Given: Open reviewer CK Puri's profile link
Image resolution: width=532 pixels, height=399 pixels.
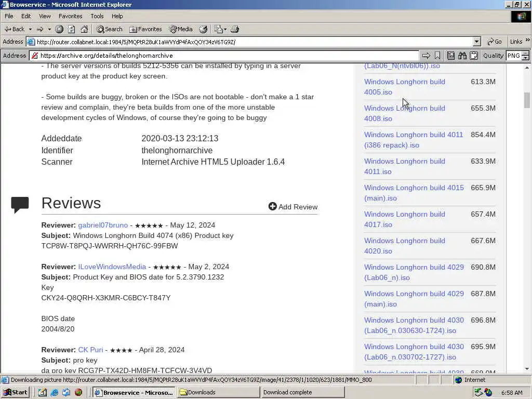Looking at the screenshot, I should 90,350.
